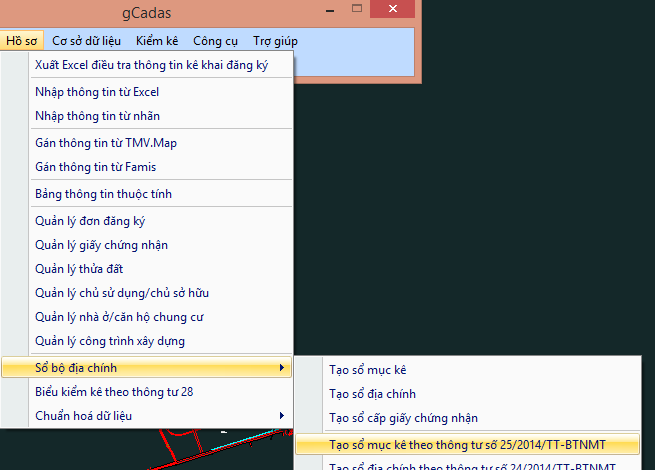Screen dimensions: 655x470
Task: Select Xuất Excel điều tra thông tin
Action: tap(151, 64)
